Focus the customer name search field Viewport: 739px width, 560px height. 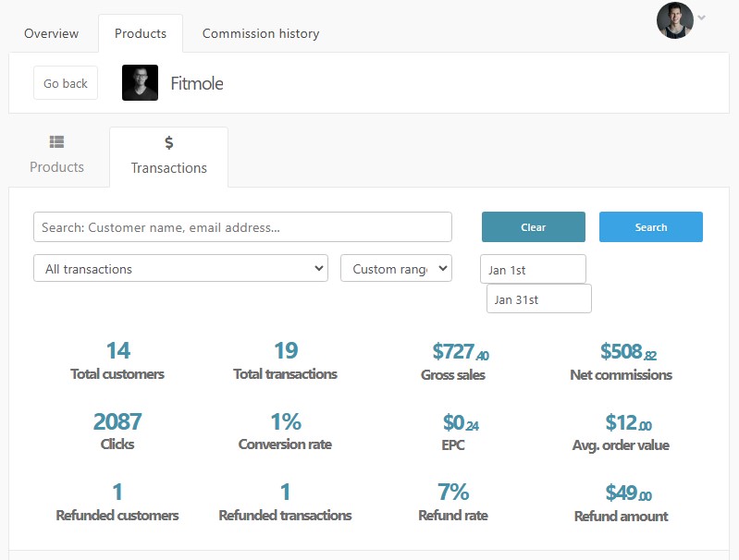coord(242,227)
